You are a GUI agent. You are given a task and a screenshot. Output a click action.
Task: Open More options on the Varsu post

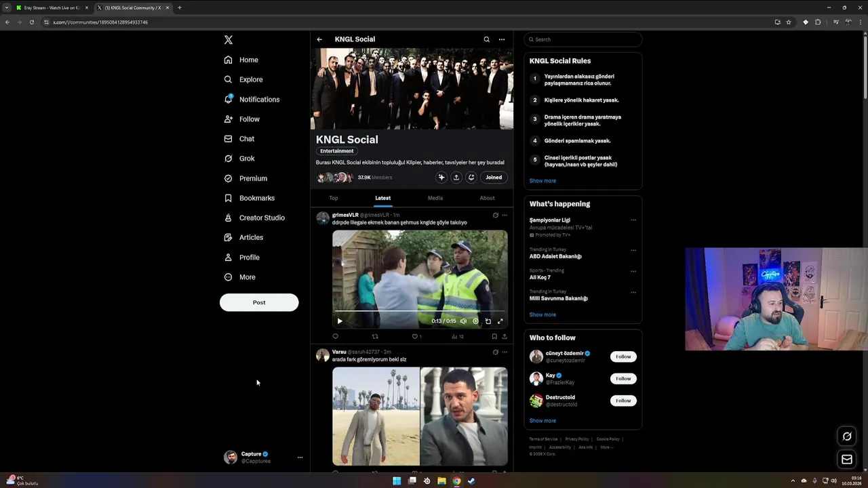pos(505,352)
